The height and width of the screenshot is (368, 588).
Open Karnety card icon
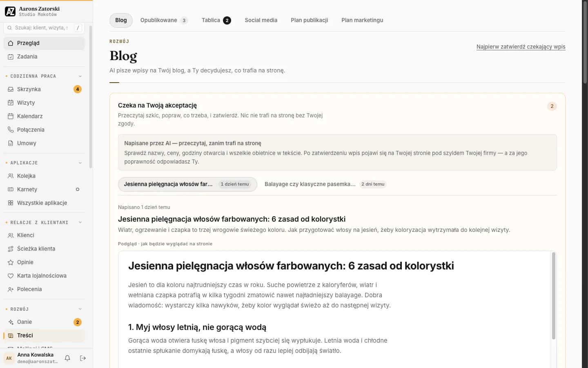11,189
